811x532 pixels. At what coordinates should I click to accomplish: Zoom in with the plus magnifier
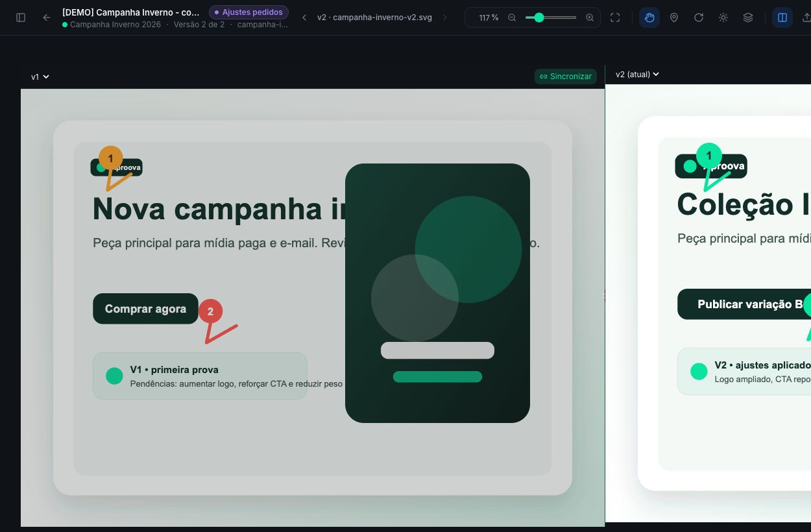pos(590,18)
